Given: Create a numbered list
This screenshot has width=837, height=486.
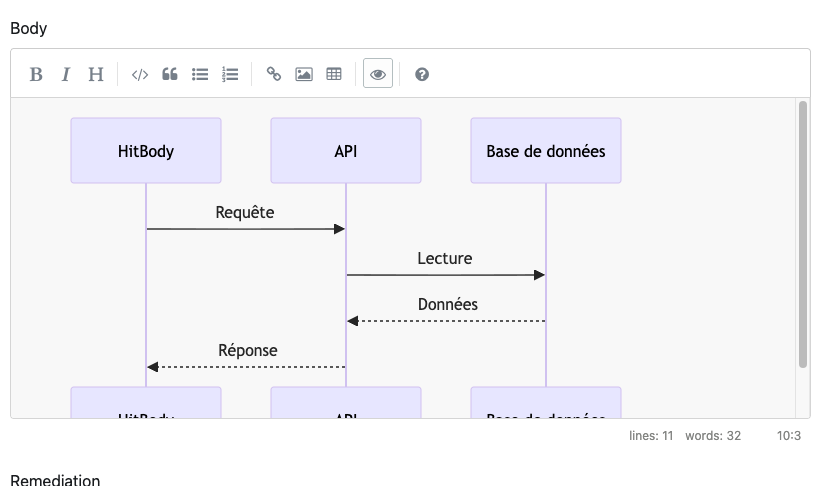Looking at the screenshot, I should click(x=230, y=74).
